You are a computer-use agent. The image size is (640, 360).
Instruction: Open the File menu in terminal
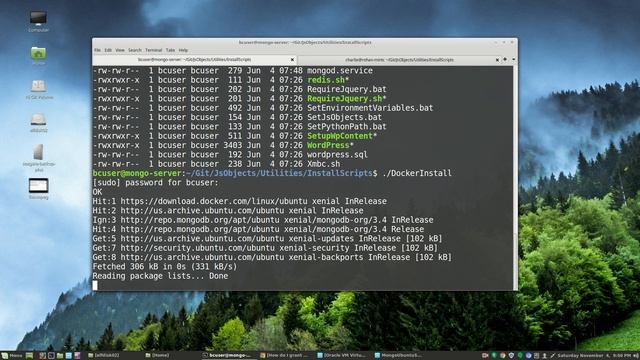(x=98, y=50)
